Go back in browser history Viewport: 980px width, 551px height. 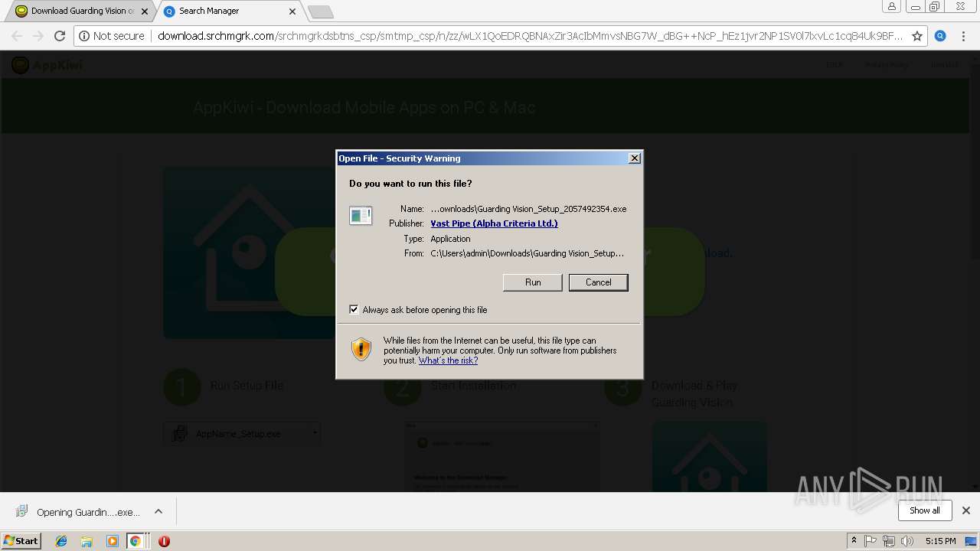coord(17,36)
